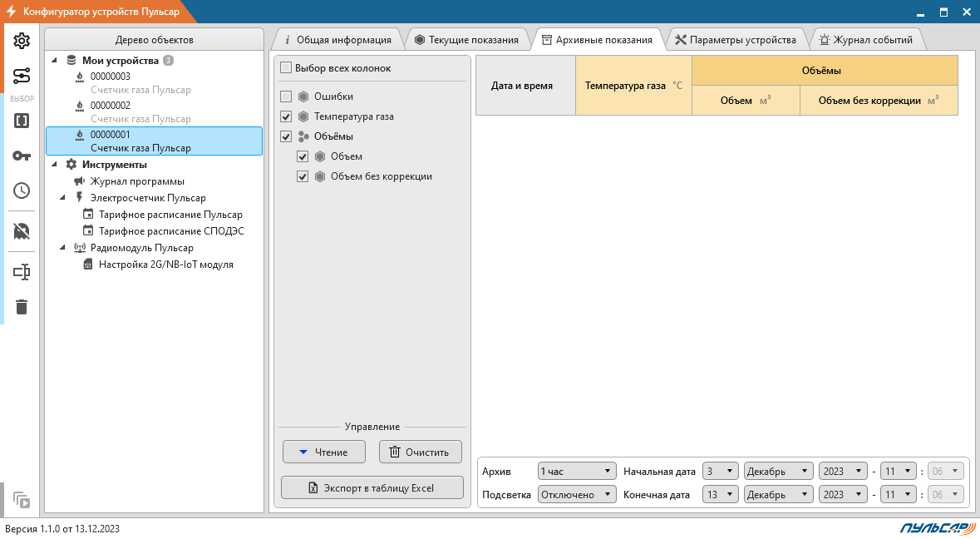Collapse the Инструменты tree node
The height and width of the screenshot is (539, 980).
click(x=54, y=165)
